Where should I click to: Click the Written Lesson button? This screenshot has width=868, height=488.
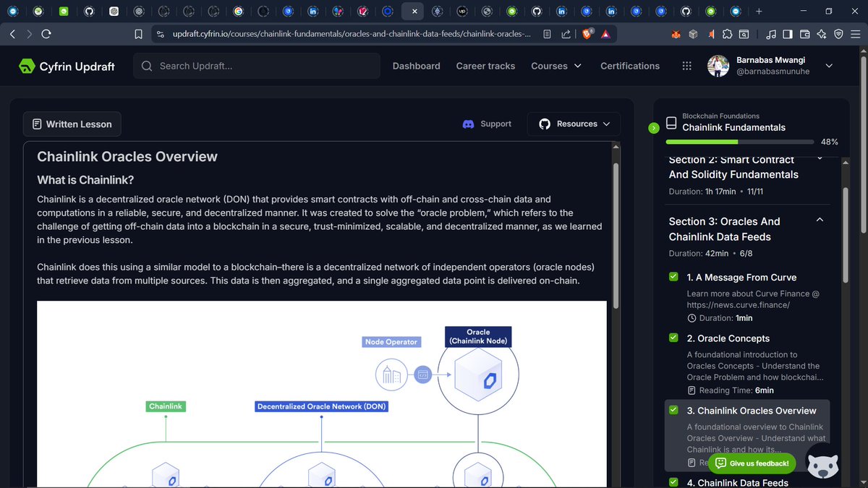pos(72,124)
